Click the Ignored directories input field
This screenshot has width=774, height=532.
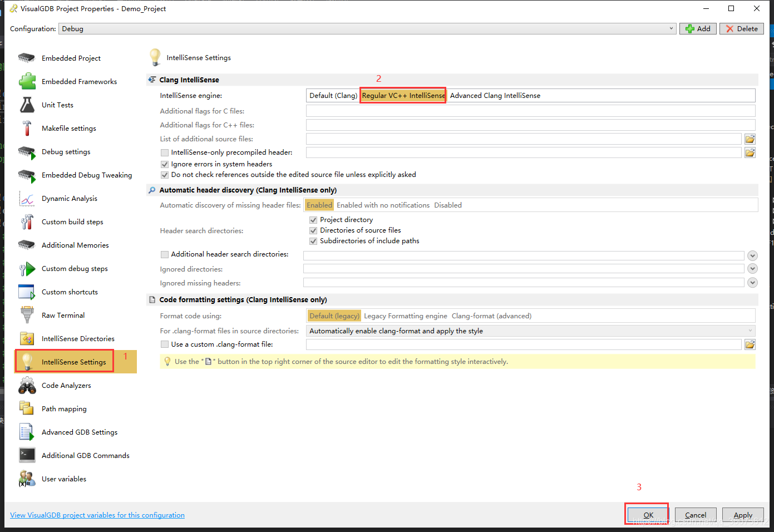524,269
